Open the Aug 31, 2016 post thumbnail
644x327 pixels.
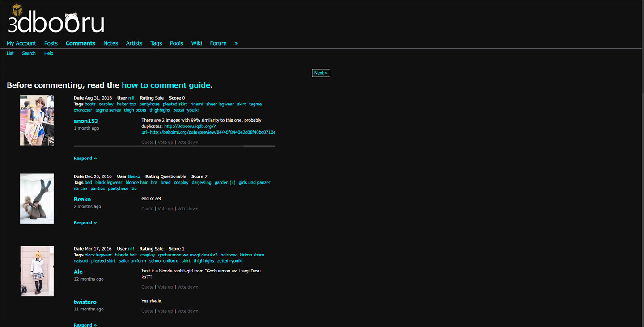pos(37,120)
